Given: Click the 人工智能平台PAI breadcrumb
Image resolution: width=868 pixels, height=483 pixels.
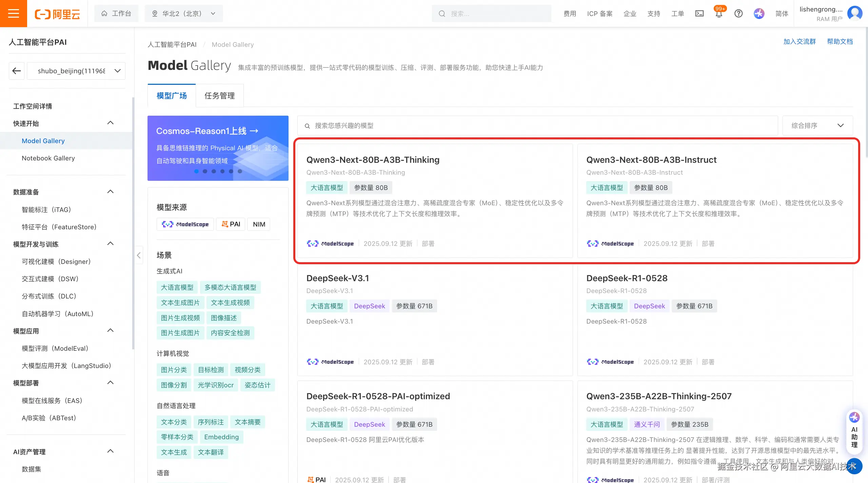Looking at the screenshot, I should pos(172,44).
